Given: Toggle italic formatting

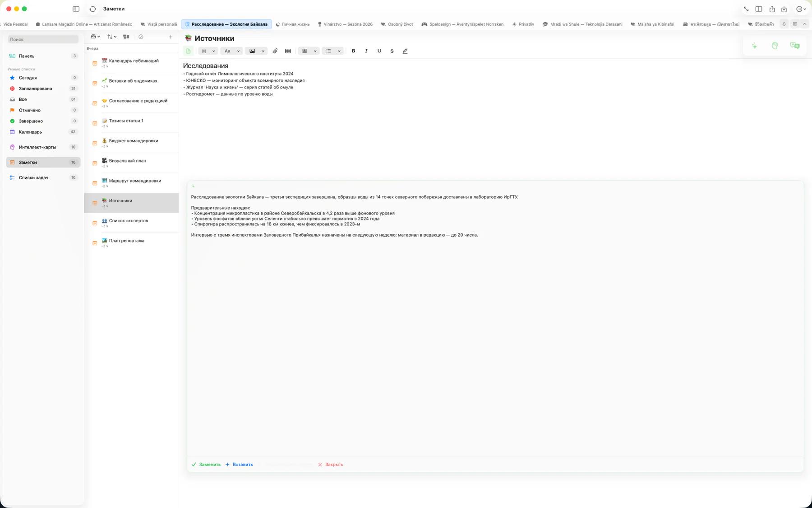Looking at the screenshot, I should (366, 51).
